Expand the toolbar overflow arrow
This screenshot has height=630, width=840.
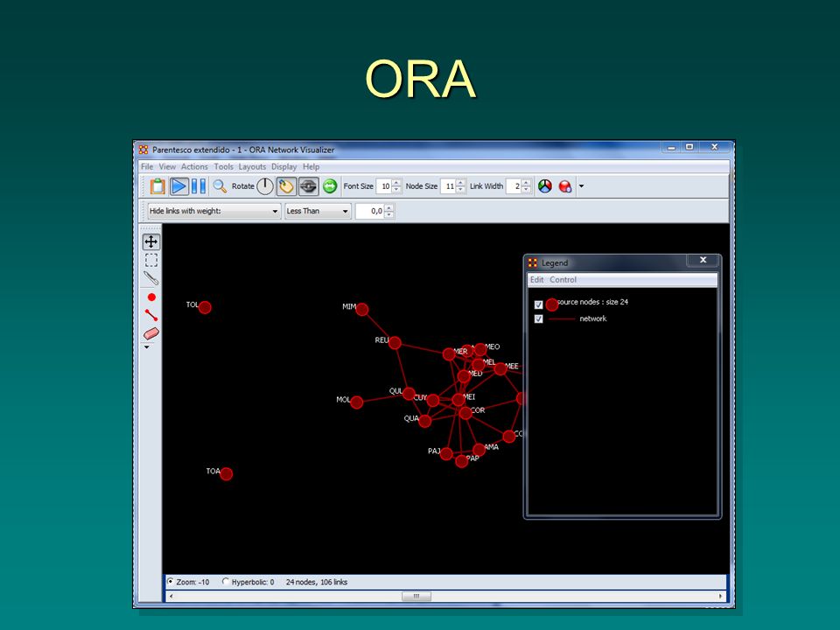point(581,186)
